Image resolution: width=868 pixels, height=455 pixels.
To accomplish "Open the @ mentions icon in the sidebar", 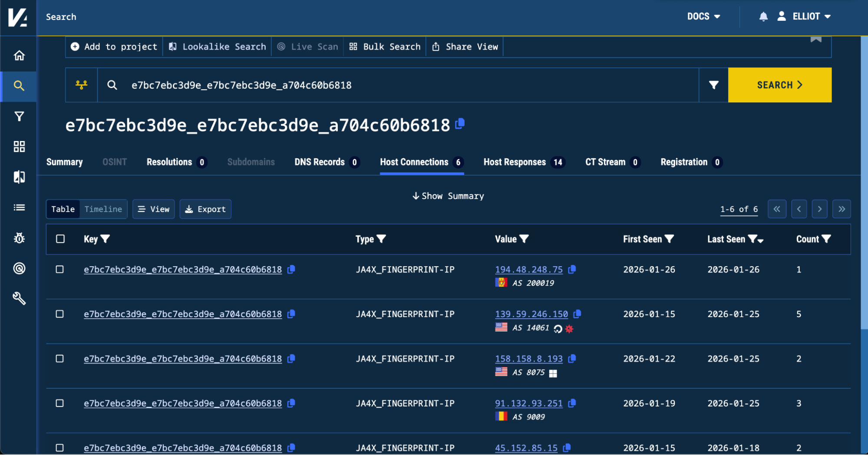I will click(18, 268).
